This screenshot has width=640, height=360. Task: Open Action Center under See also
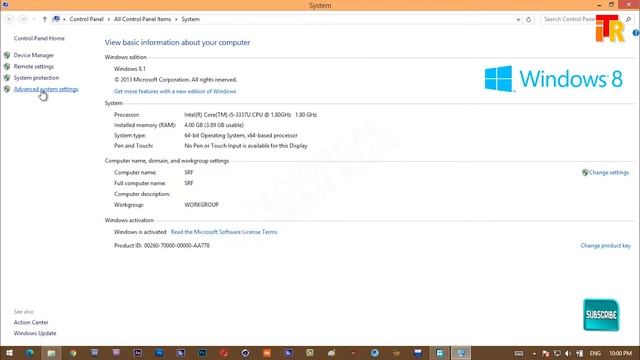31,322
